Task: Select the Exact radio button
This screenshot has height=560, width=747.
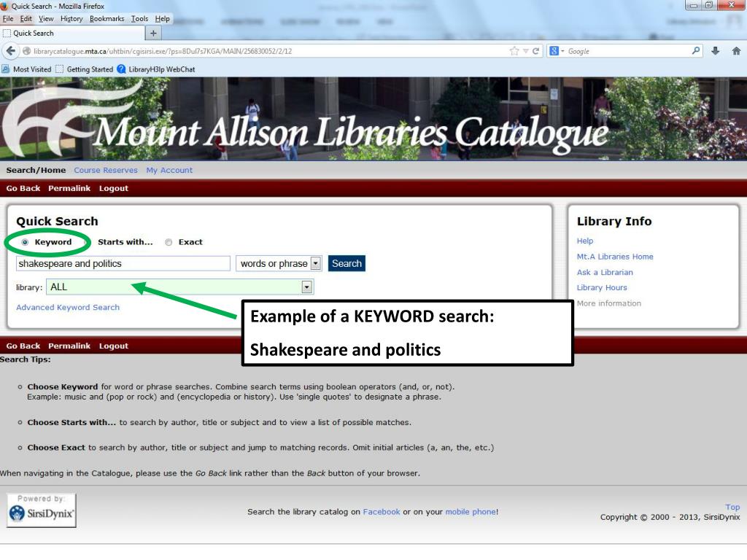Action: (169, 242)
